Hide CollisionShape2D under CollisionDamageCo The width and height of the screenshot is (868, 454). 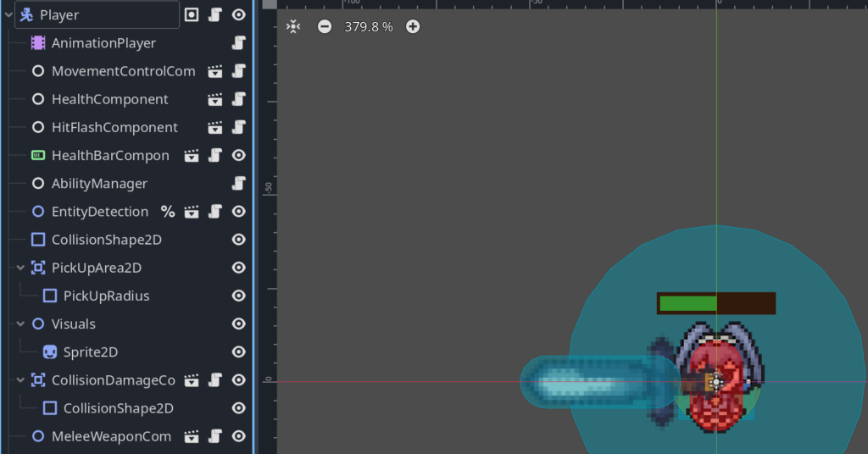click(238, 408)
